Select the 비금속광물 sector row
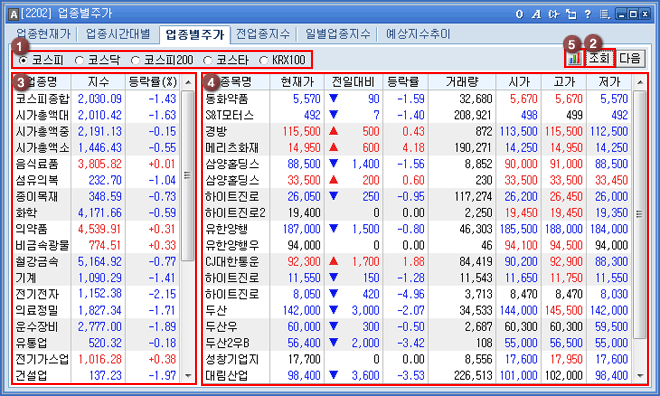 pos(97,245)
